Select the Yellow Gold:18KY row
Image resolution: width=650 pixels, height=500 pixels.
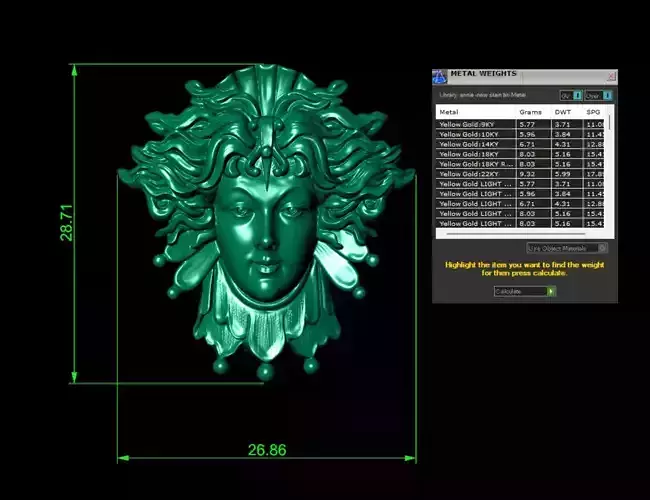[520, 154]
